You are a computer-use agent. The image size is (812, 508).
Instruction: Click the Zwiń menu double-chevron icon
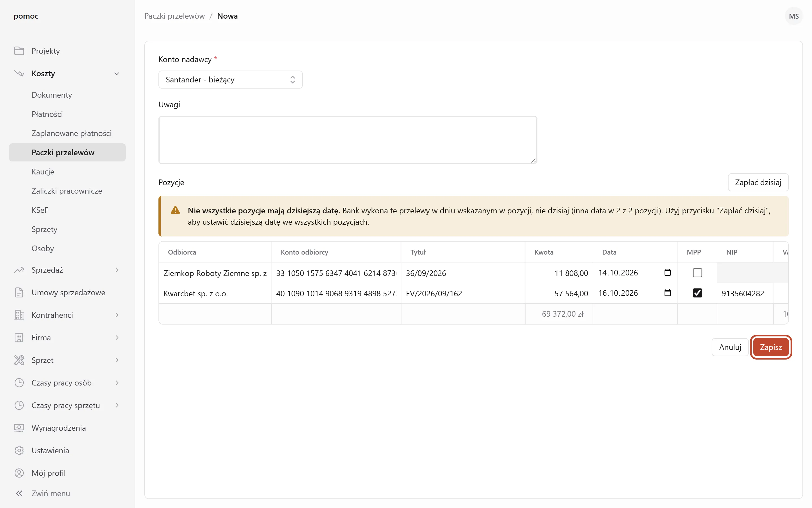pos(19,493)
